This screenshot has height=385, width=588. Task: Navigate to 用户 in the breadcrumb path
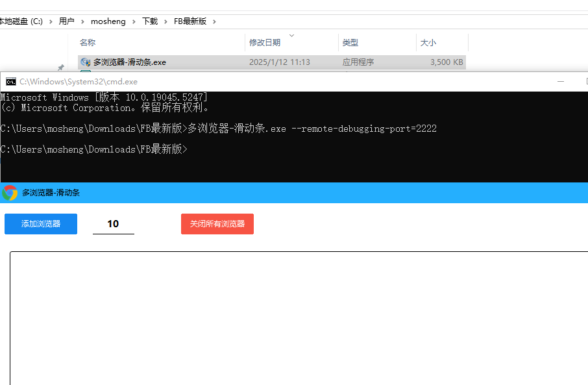(66, 21)
